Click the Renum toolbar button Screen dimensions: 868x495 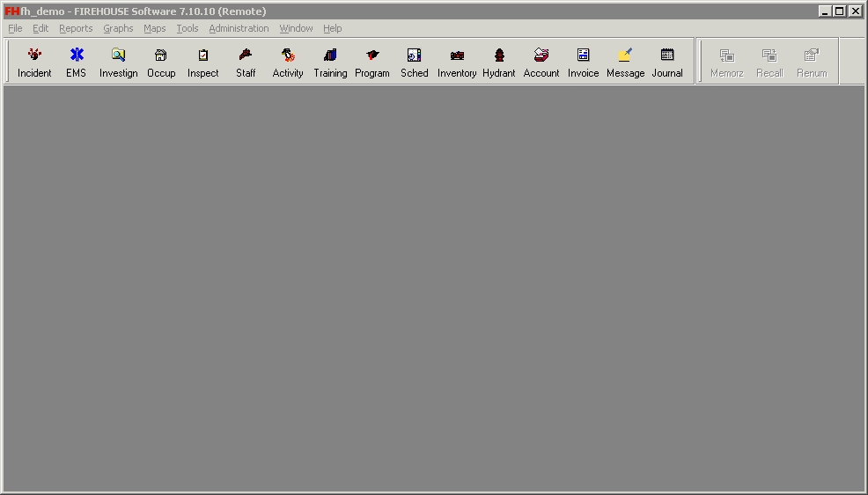click(x=812, y=62)
